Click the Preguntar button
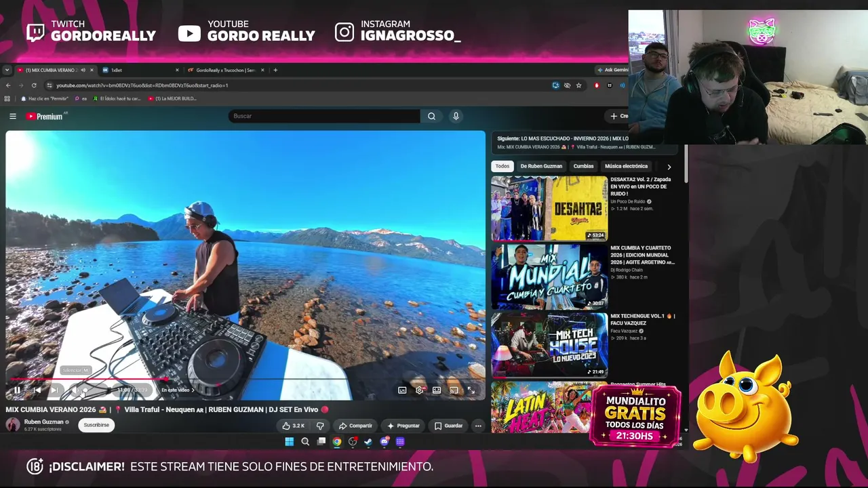The image size is (868, 488). (x=403, y=426)
